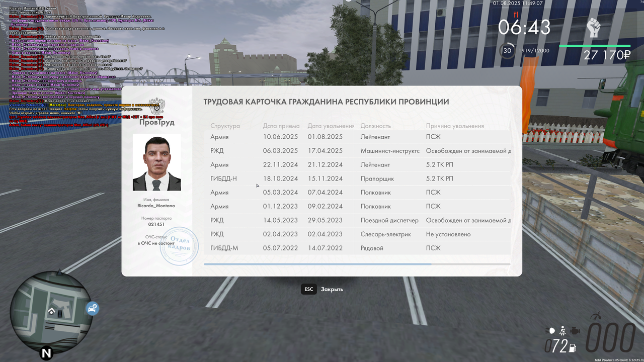Click the headlights indicator icon

[x=551, y=331]
